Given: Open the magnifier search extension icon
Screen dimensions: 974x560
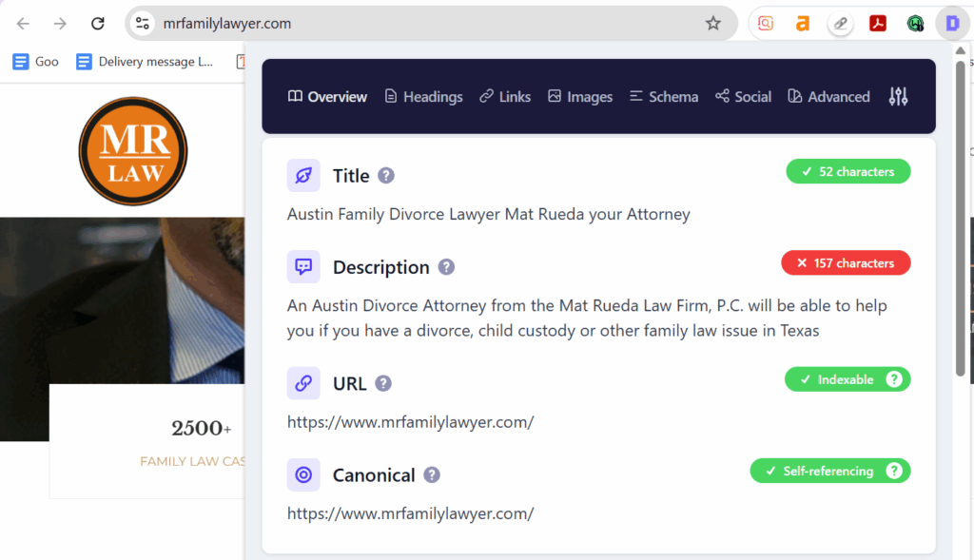Looking at the screenshot, I should click(x=766, y=24).
